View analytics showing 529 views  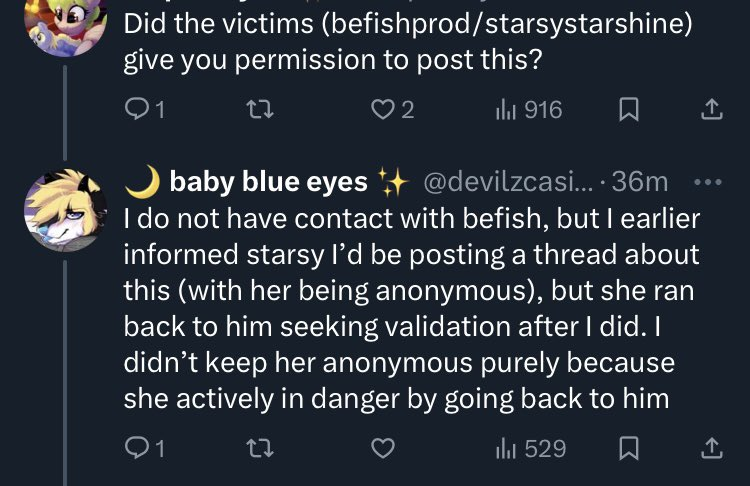[532, 448]
